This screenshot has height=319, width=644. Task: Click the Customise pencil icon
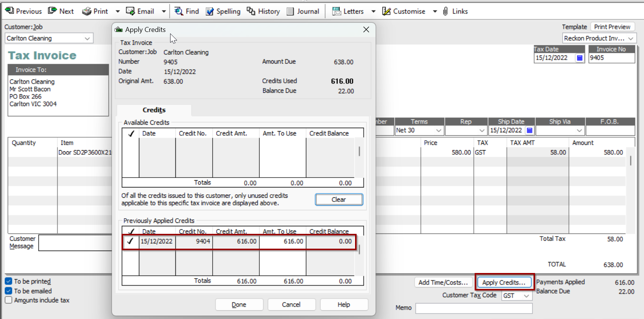(386, 11)
